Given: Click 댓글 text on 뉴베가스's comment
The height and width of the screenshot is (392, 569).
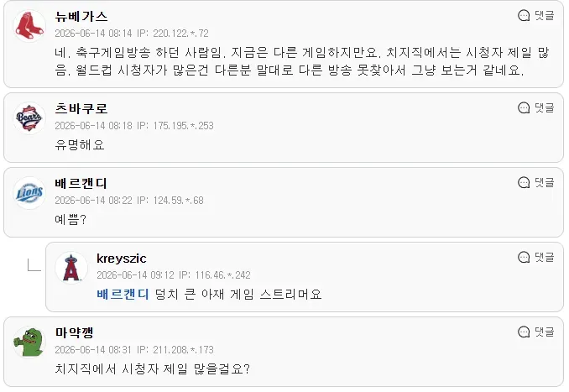Looking at the screenshot, I should pyautogui.click(x=545, y=16).
